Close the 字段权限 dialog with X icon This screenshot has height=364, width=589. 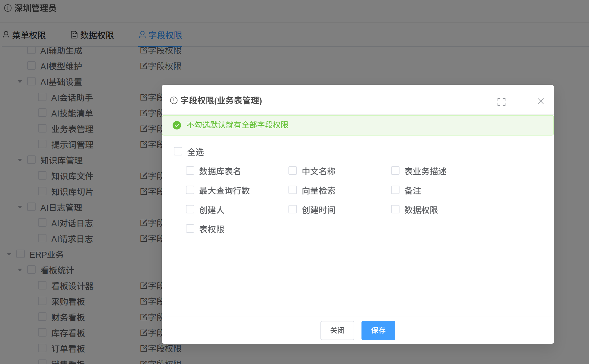tap(540, 101)
